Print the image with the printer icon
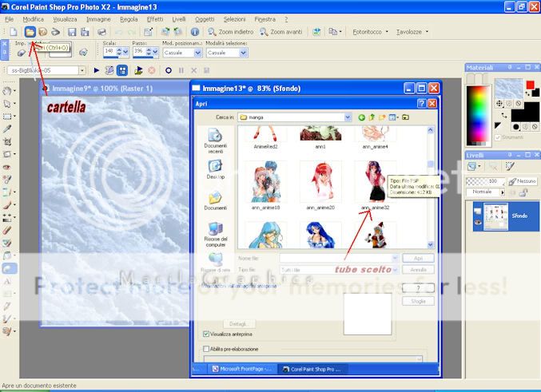541x392 pixels. click(101, 32)
